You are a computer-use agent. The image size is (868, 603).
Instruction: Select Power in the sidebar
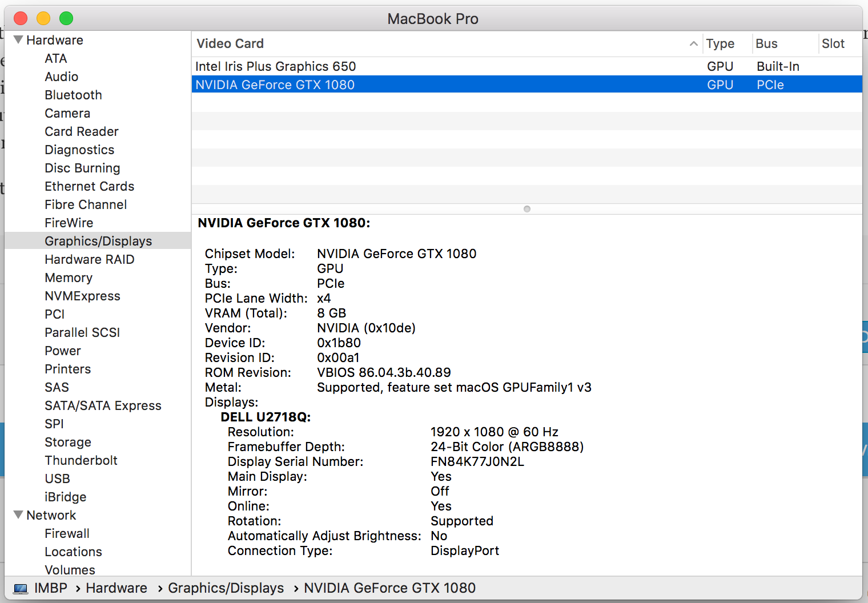tap(63, 351)
